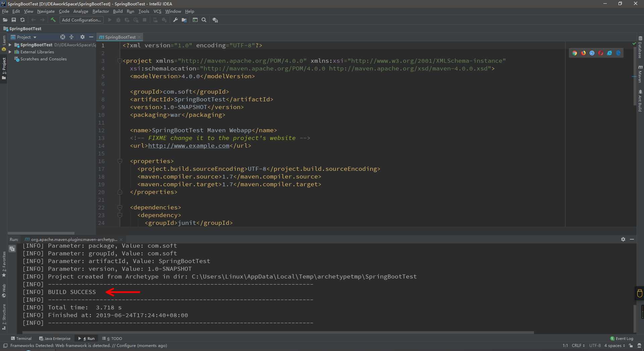Click cursor position 1:1 in status bar
The image size is (644, 351).
pyautogui.click(x=565, y=346)
